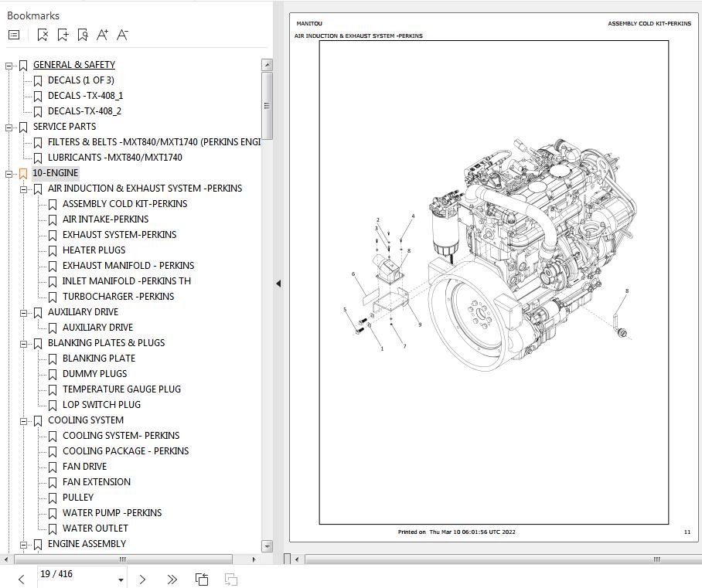The height and width of the screenshot is (588, 702).
Task: Click the find bookmark icon
Action: tap(83, 35)
